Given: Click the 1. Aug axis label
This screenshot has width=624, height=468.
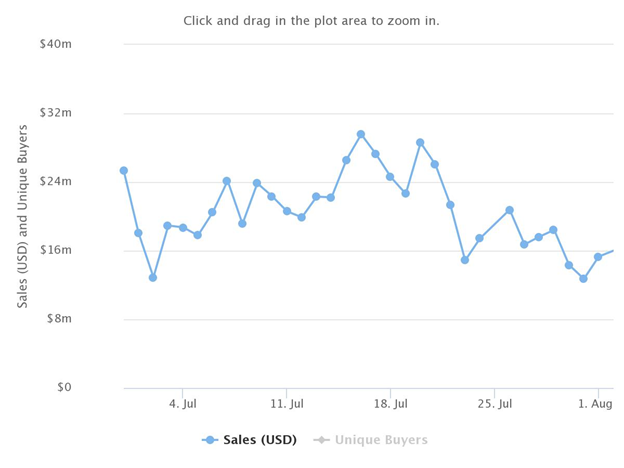Looking at the screenshot, I should [x=595, y=404].
